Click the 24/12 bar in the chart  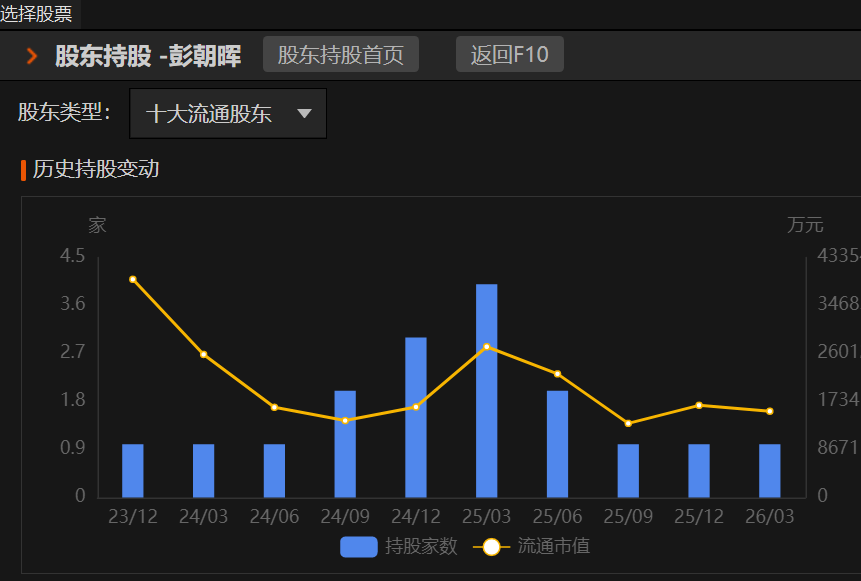tap(416, 417)
